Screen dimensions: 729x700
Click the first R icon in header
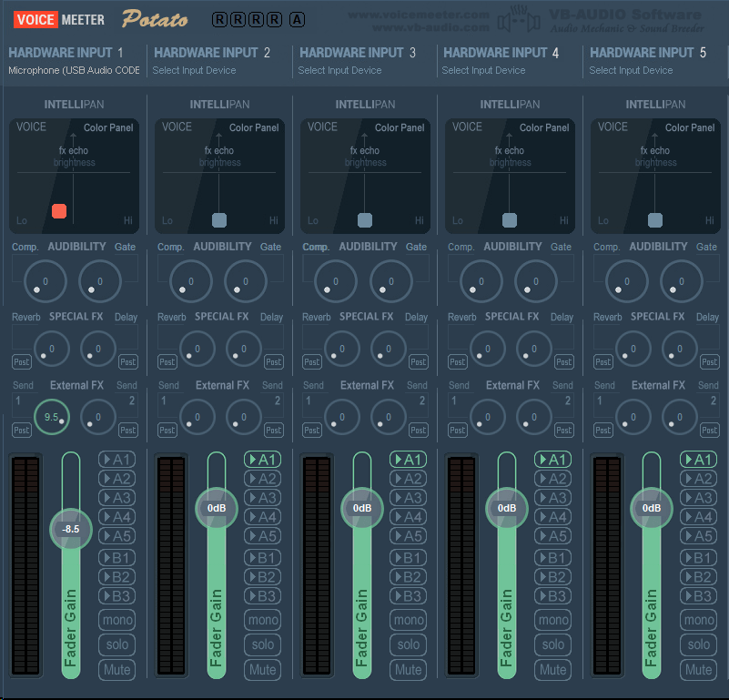coord(219,19)
